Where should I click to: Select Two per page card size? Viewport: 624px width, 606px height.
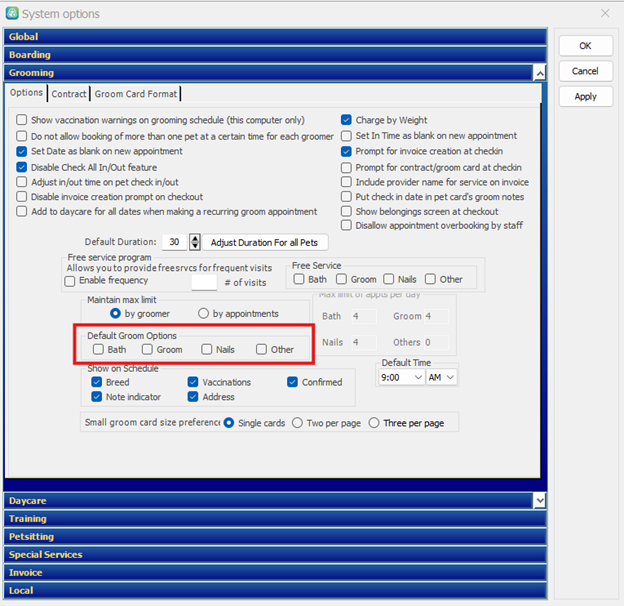click(x=297, y=423)
